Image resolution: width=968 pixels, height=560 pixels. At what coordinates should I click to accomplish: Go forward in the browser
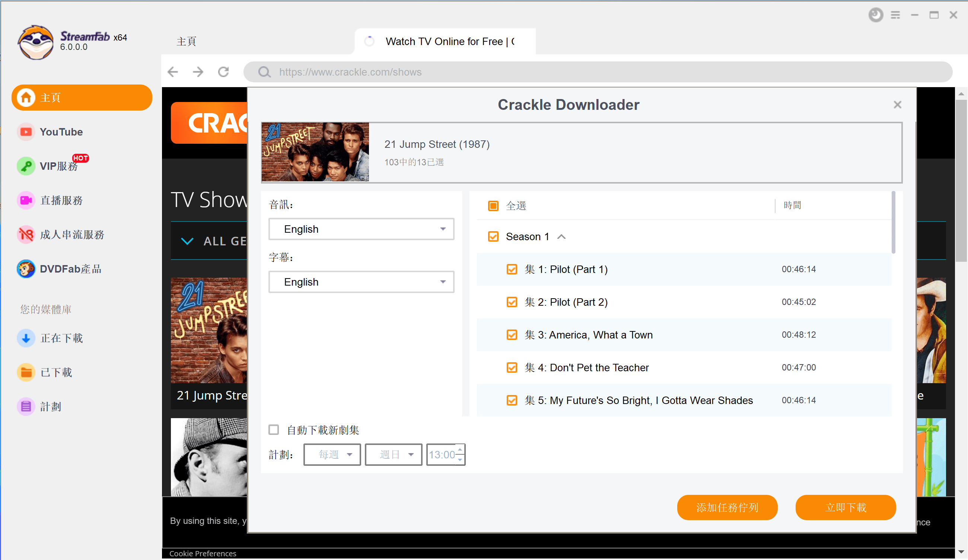tap(198, 72)
